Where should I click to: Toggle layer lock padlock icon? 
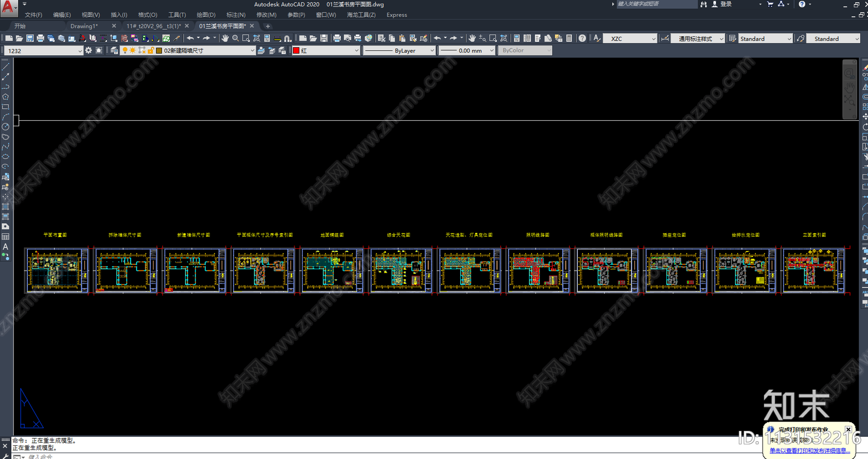tap(150, 50)
